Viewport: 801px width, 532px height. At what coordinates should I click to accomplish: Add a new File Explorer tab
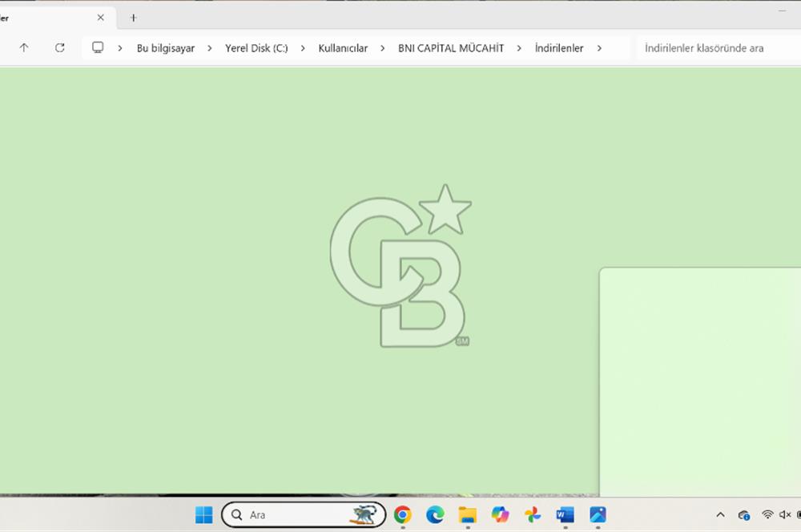[134, 18]
